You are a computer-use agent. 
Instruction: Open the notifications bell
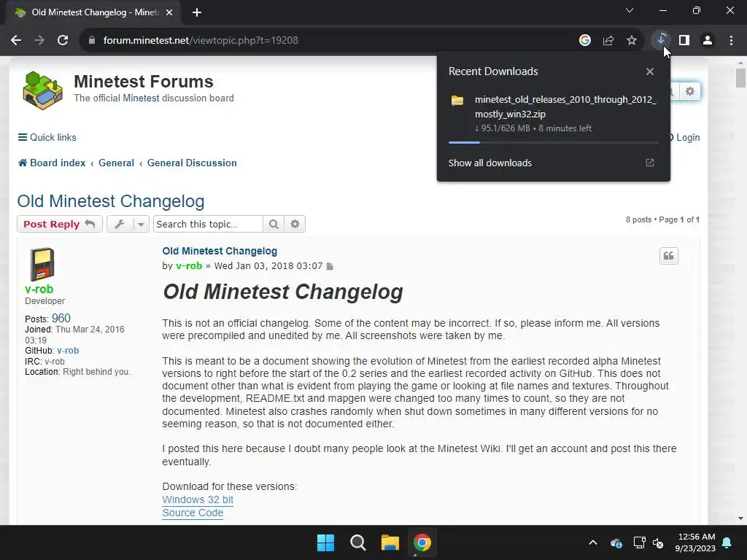click(727, 542)
